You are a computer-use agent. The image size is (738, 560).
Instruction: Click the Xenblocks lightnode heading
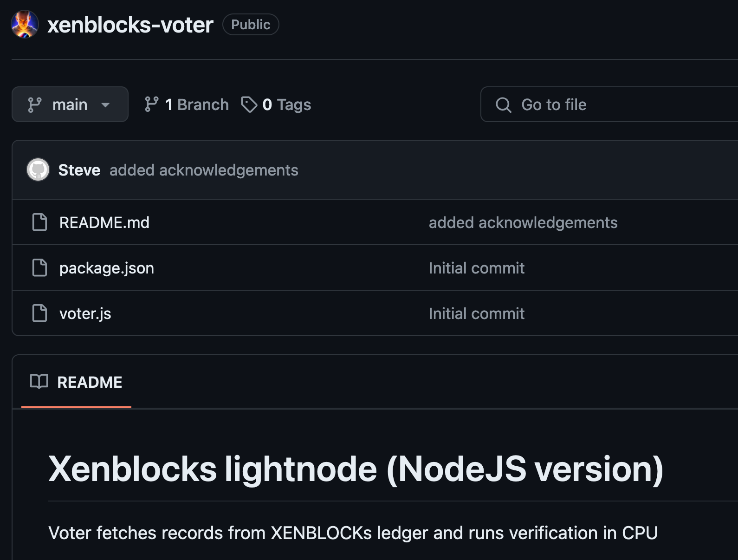tap(356, 469)
